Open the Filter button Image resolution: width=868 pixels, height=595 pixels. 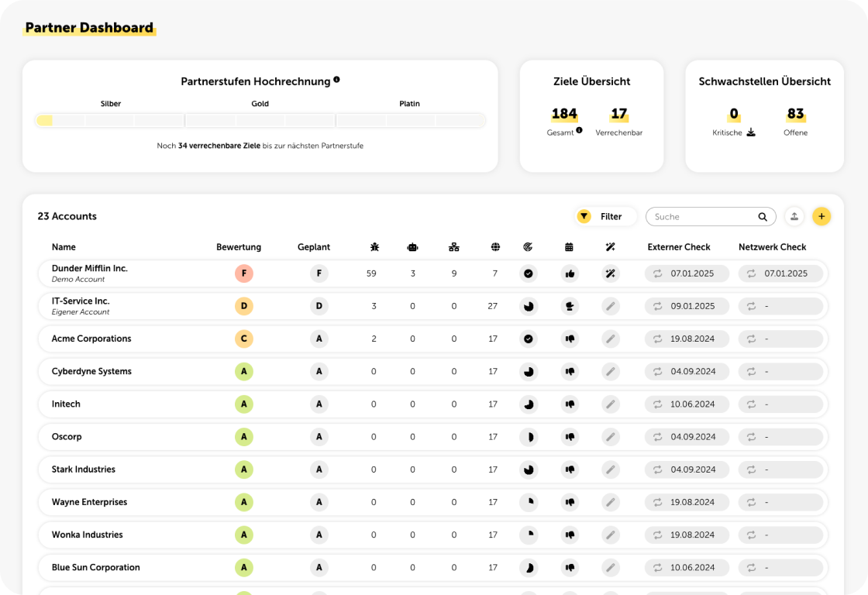pos(605,216)
